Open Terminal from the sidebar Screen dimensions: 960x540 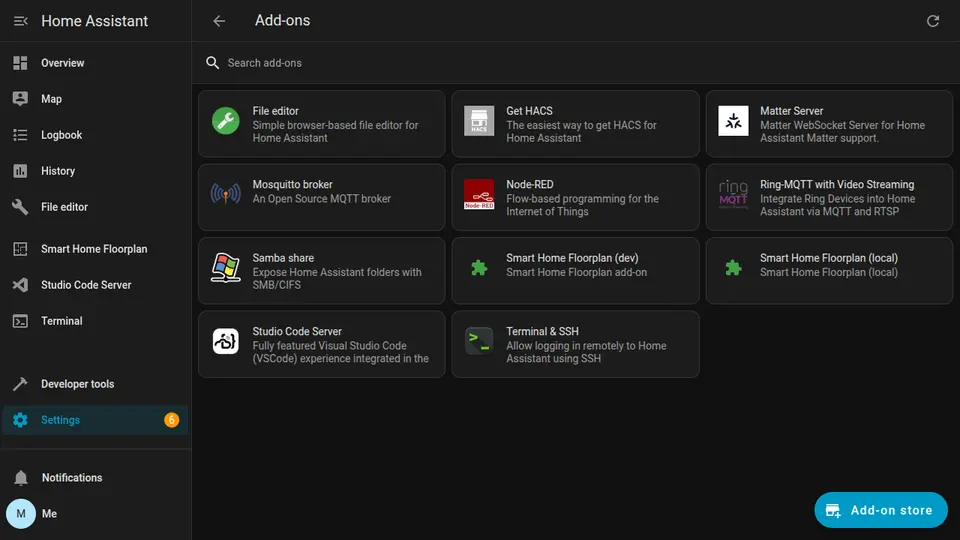pyautogui.click(x=96, y=321)
